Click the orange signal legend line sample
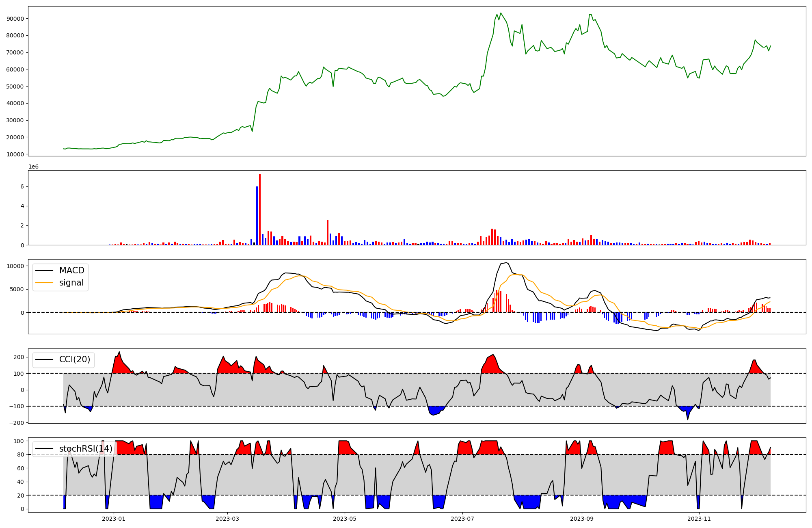812x528 pixels. [x=45, y=283]
